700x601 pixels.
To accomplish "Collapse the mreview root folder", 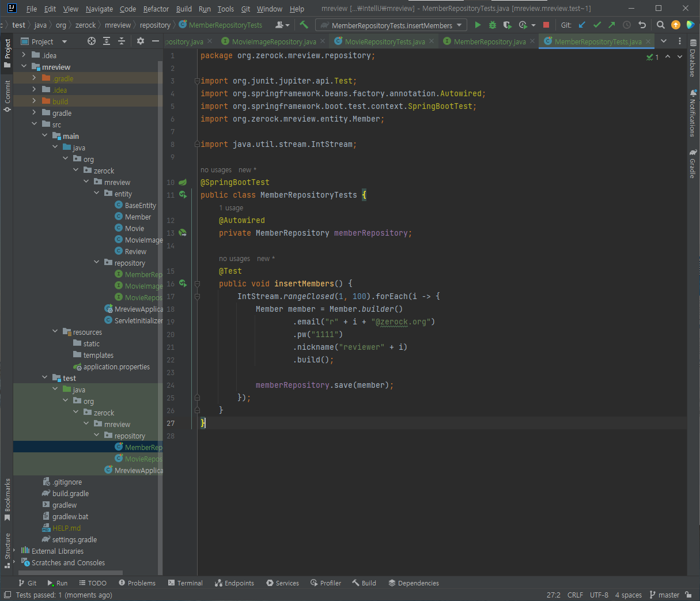I will (x=24, y=67).
